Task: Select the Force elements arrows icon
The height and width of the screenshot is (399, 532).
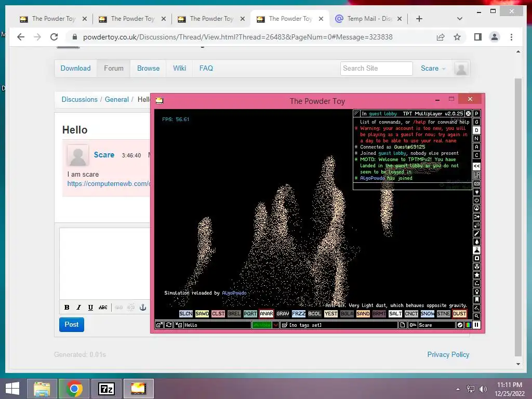Action: (x=477, y=217)
